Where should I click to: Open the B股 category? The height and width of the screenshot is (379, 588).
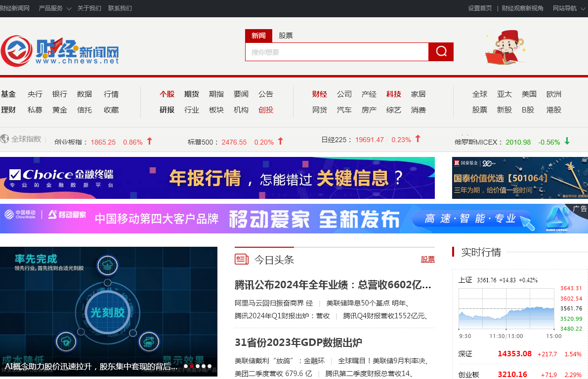coord(528,110)
